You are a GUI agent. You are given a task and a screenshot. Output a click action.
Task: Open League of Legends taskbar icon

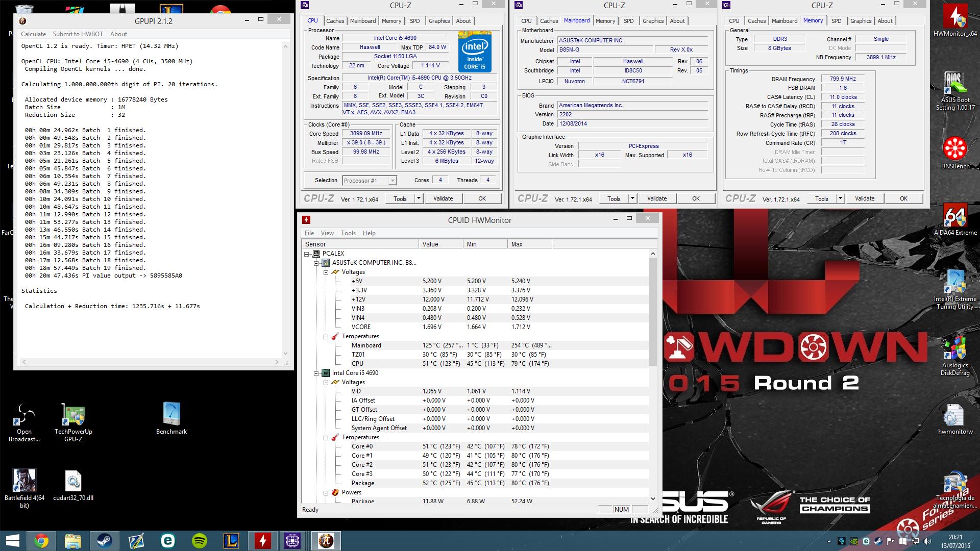click(231, 541)
